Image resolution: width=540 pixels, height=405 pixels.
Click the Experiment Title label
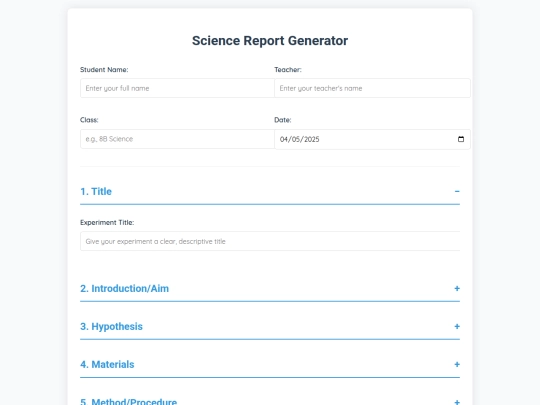[107, 222]
